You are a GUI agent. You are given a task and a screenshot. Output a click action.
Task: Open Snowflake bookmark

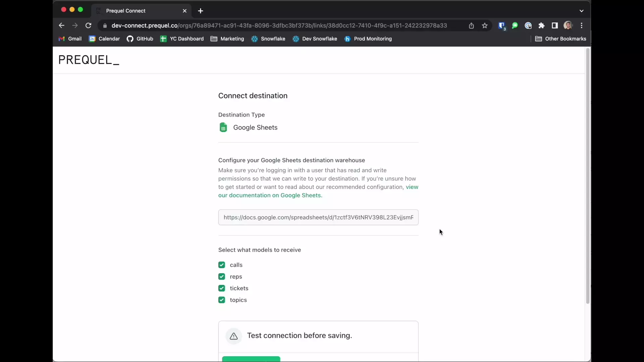[x=268, y=39]
